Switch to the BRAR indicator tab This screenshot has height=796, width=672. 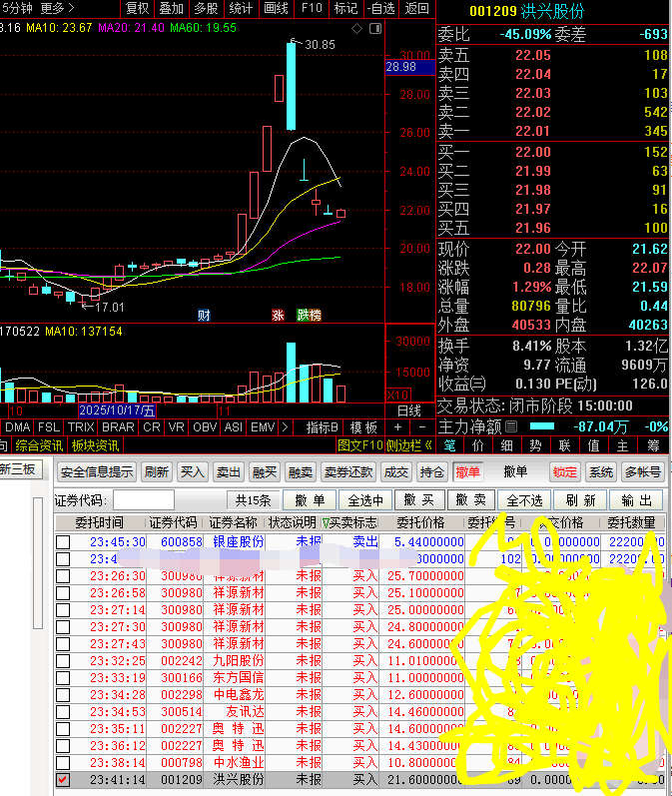(x=118, y=427)
